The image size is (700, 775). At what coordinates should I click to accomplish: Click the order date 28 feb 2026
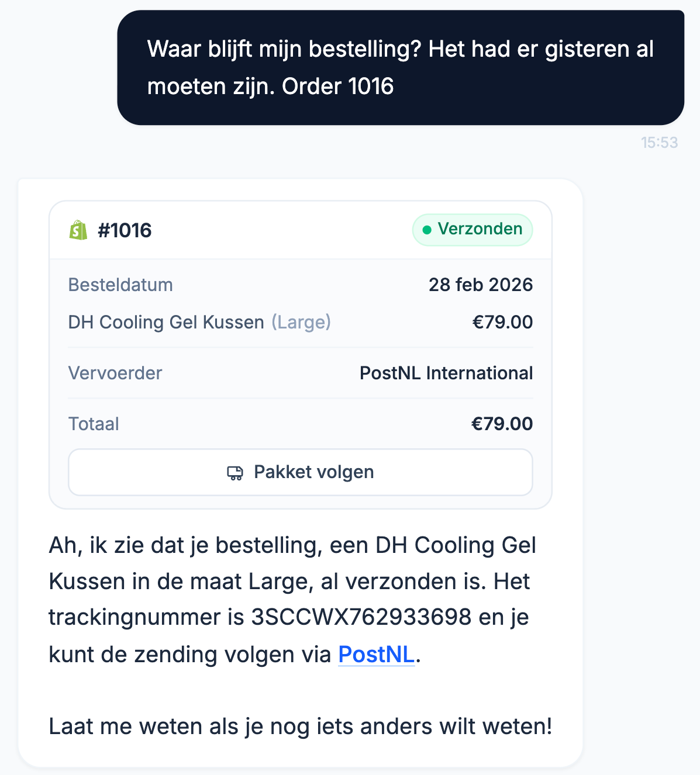(481, 285)
